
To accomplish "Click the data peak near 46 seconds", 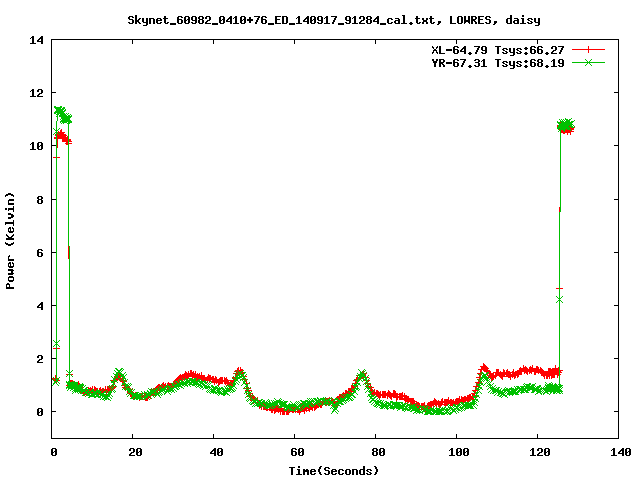I will pos(240,372).
